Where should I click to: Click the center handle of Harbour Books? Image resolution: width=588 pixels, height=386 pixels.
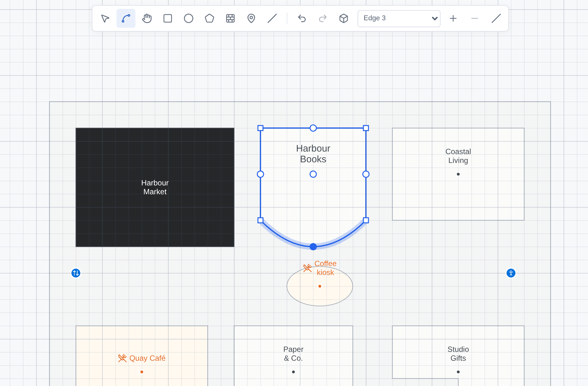tap(313, 174)
